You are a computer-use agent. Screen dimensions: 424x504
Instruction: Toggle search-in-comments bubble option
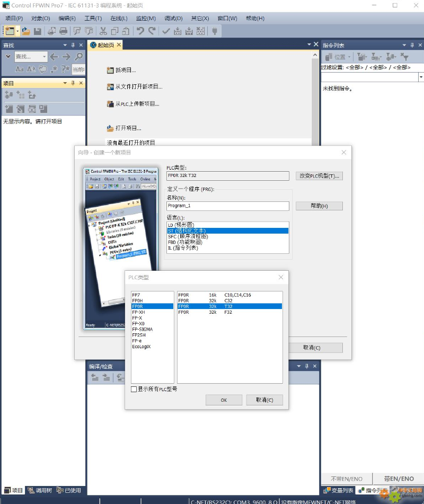[x=42, y=69]
